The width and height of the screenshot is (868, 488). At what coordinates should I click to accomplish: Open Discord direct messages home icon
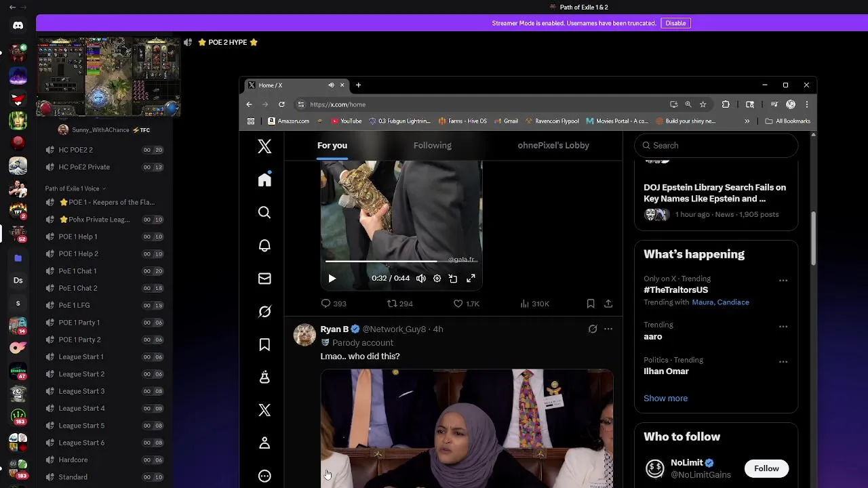18,26
